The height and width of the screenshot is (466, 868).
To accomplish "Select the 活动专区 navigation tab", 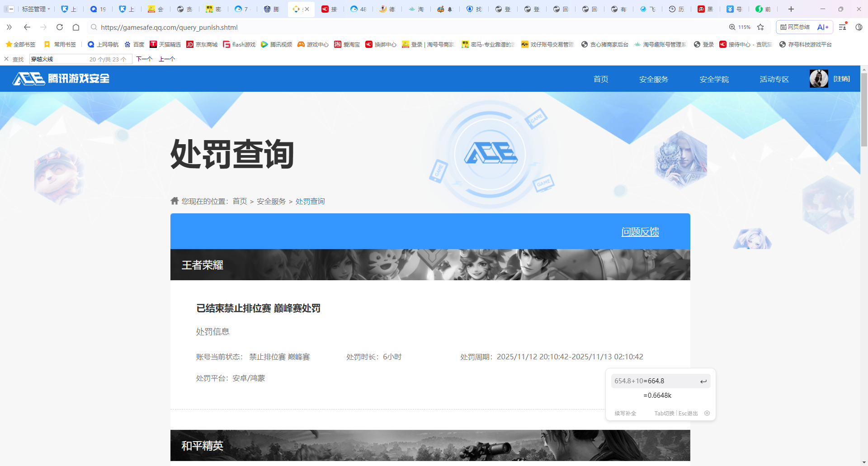I will click(774, 79).
